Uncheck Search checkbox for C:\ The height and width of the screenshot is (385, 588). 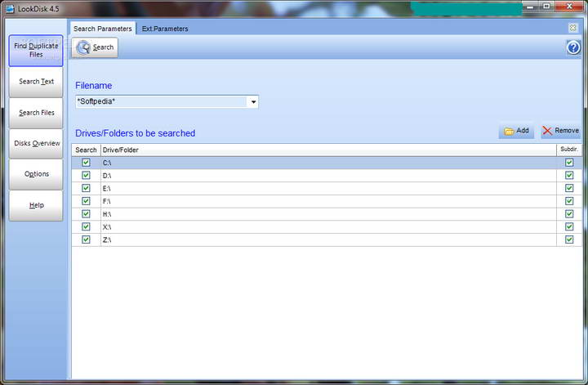(x=86, y=163)
